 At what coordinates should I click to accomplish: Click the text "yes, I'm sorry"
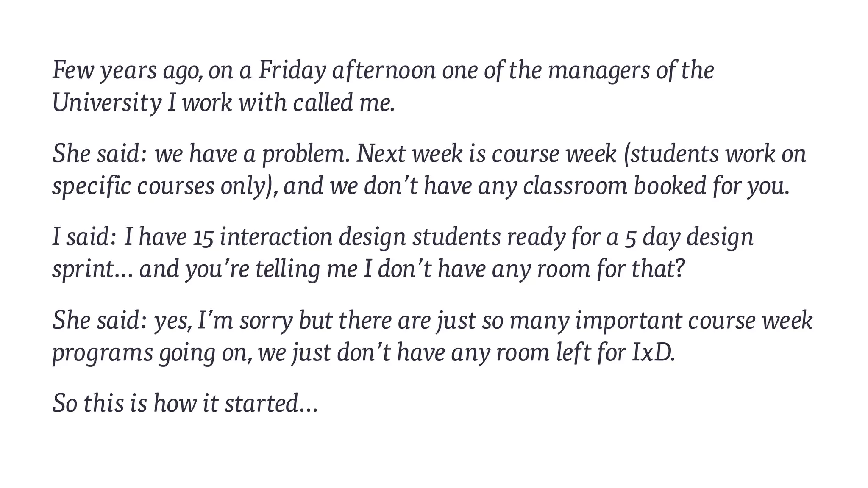[223, 320]
